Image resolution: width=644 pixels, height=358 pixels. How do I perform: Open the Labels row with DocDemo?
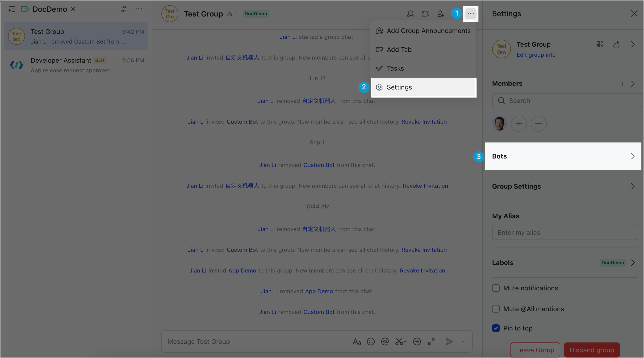tap(563, 263)
